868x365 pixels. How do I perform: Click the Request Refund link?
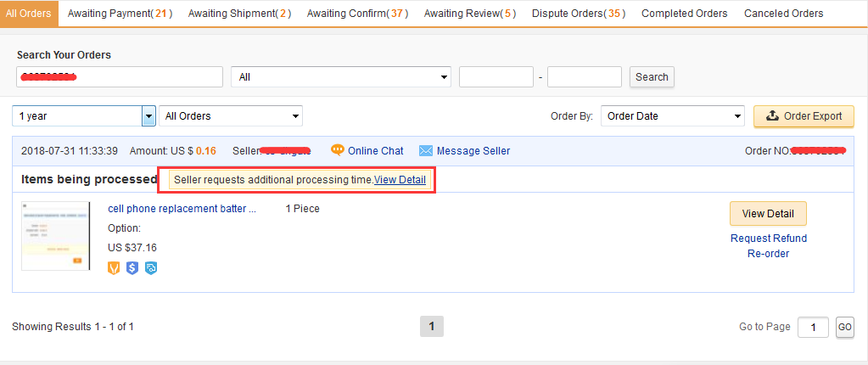769,239
